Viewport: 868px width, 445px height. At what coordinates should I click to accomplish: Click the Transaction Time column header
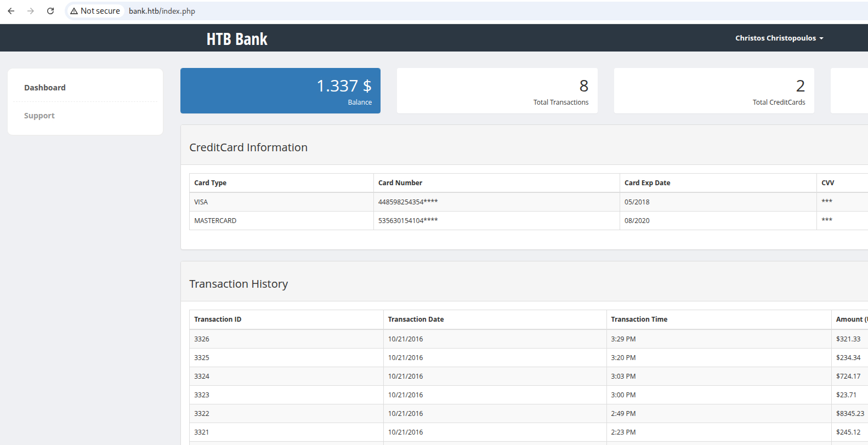[639, 320]
